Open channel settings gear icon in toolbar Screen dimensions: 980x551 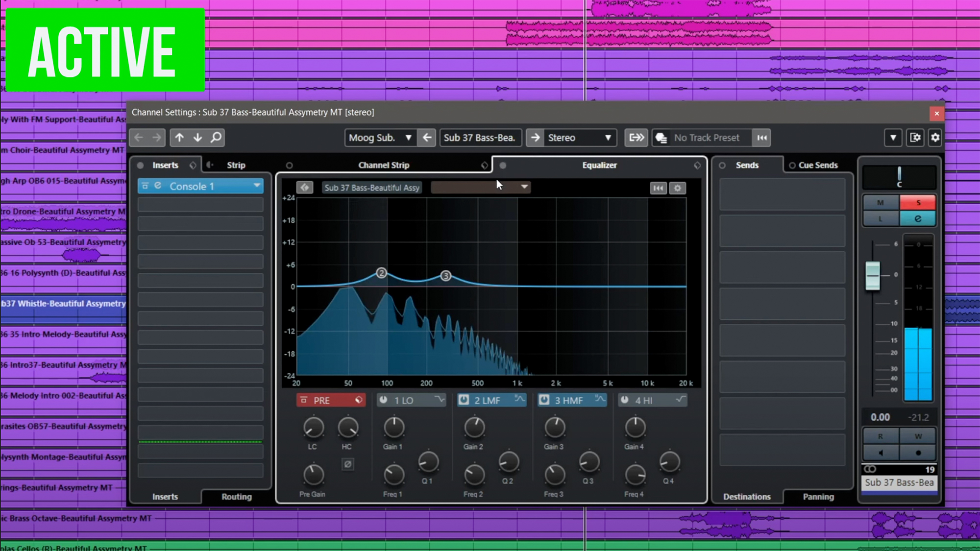pos(935,138)
